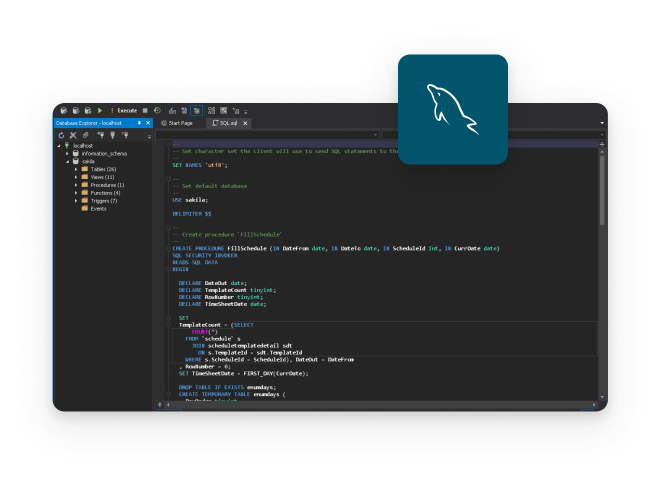
Task: Switch to the Start Page tab
Action: 178,122
